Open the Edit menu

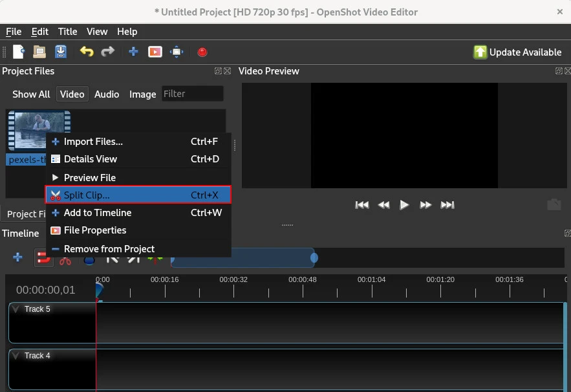[x=40, y=32]
